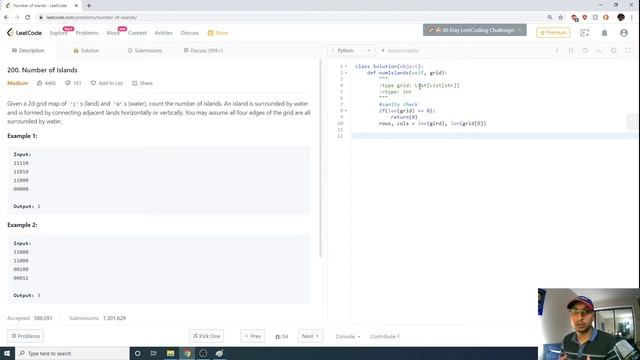Toggle the Autocomplete option
Viewport: 640px width, 360px height.
(400, 51)
